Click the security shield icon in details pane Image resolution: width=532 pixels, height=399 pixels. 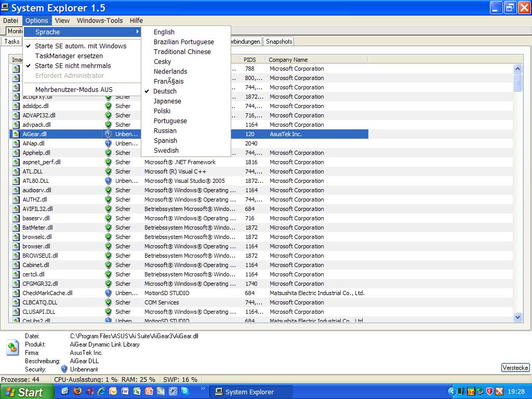tap(64, 369)
